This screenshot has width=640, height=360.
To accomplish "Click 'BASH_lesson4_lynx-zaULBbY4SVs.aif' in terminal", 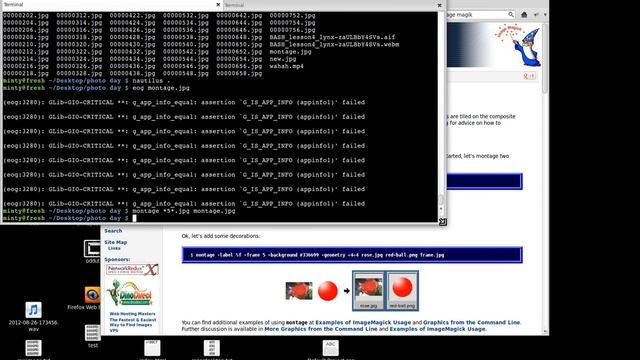I will (x=332, y=37).
